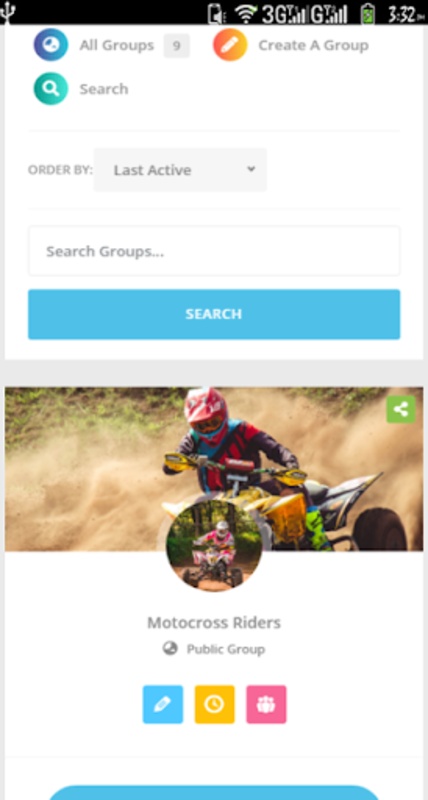
Task: Click the blue SEARCH button
Action: 214,314
